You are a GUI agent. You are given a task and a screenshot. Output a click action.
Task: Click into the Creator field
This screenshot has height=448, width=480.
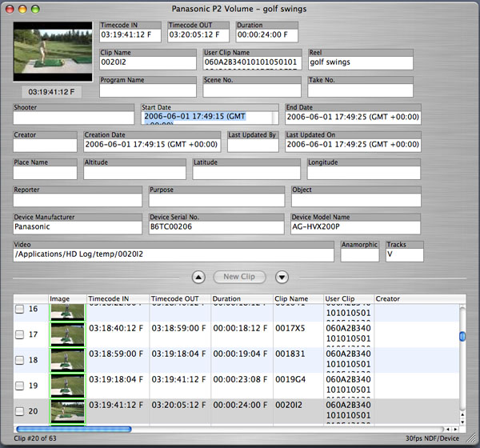[x=45, y=145]
